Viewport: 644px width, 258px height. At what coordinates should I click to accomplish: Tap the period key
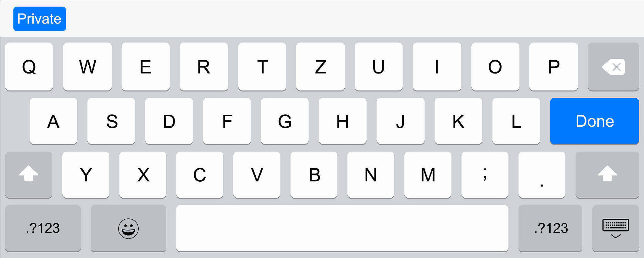[x=542, y=175]
